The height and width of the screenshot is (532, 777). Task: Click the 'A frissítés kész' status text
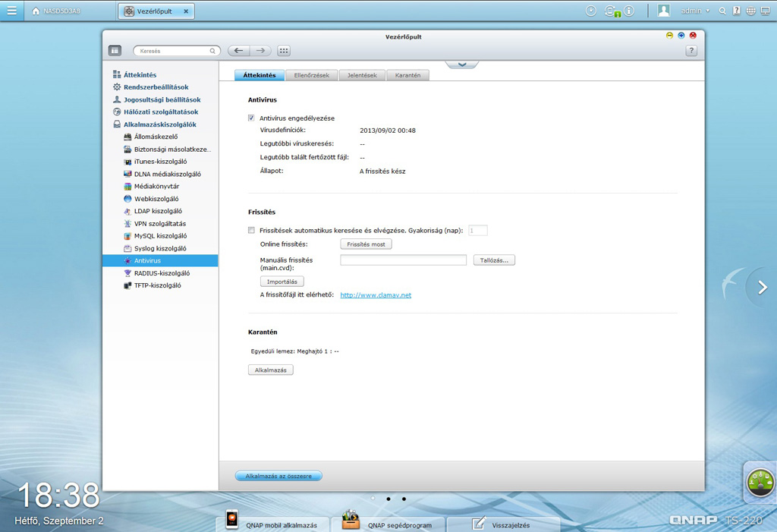coord(382,171)
